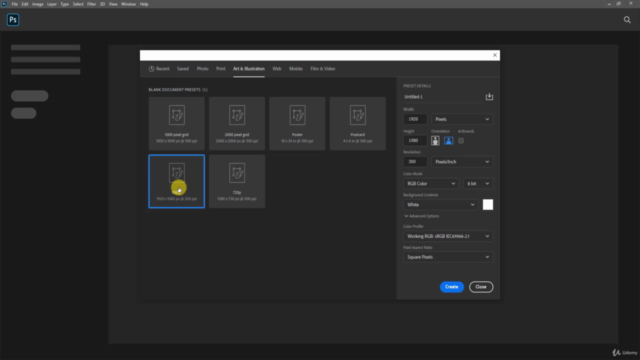Open the File menu
Image resolution: width=640 pixels, height=360 pixels.
point(15,4)
